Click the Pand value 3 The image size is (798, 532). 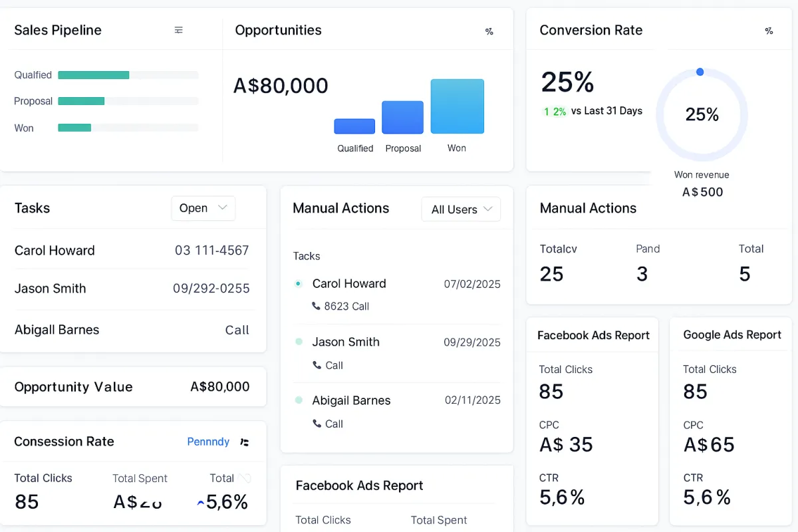(x=642, y=274)
